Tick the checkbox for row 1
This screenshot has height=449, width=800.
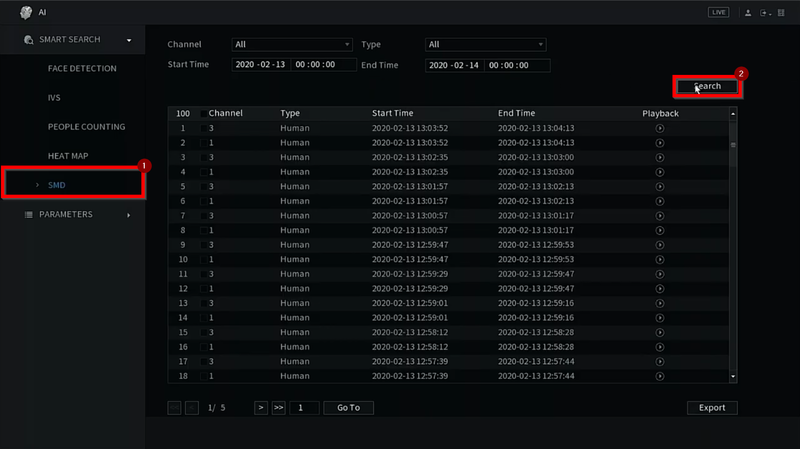click(x=204, y=129)
